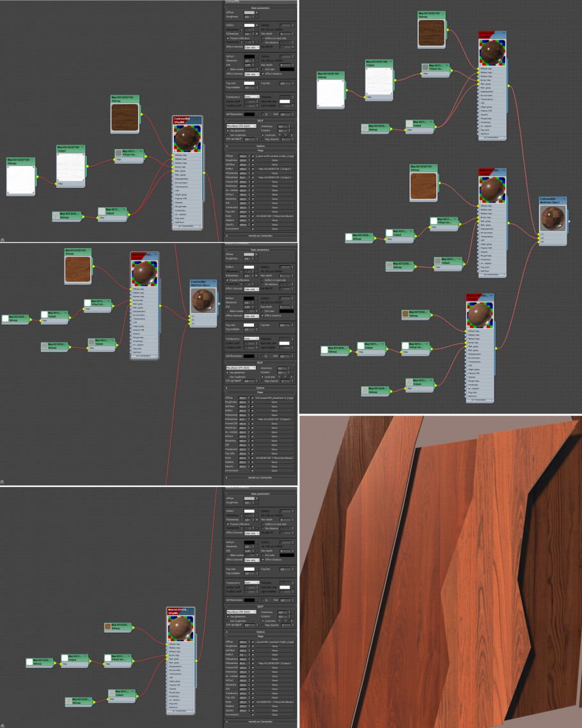Image resolution: width=582 pixels, height=728 pixels.
Task: Open Reflect color swatch in top panel
Action: coord(249,25)
